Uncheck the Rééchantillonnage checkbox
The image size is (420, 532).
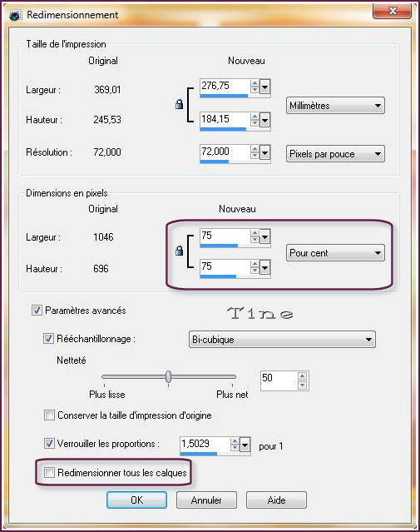tap(48, 339)
